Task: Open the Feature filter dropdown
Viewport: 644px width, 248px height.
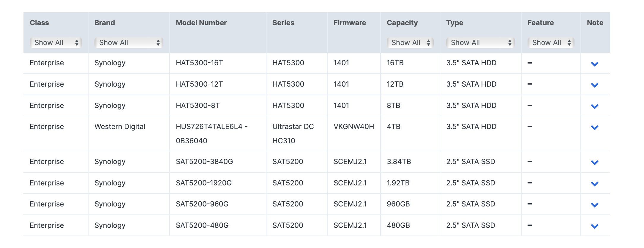Action: [551, 43]
